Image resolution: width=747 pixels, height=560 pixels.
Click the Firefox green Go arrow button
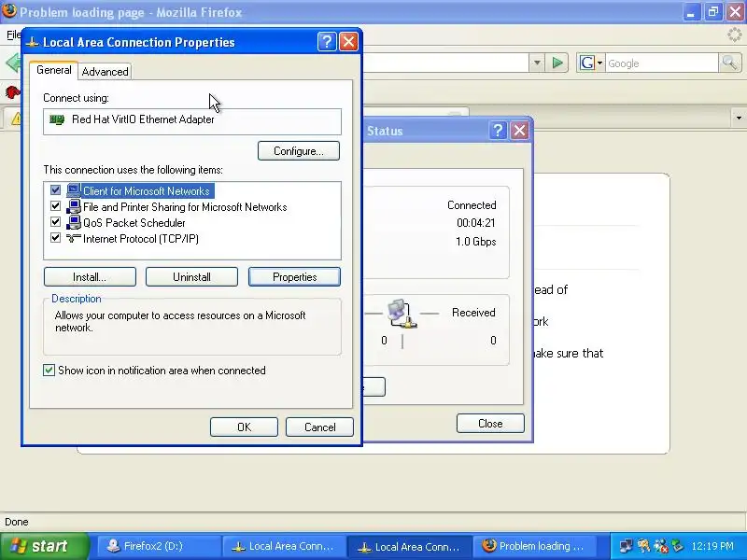pyautogui.click(x=557, y=63)
